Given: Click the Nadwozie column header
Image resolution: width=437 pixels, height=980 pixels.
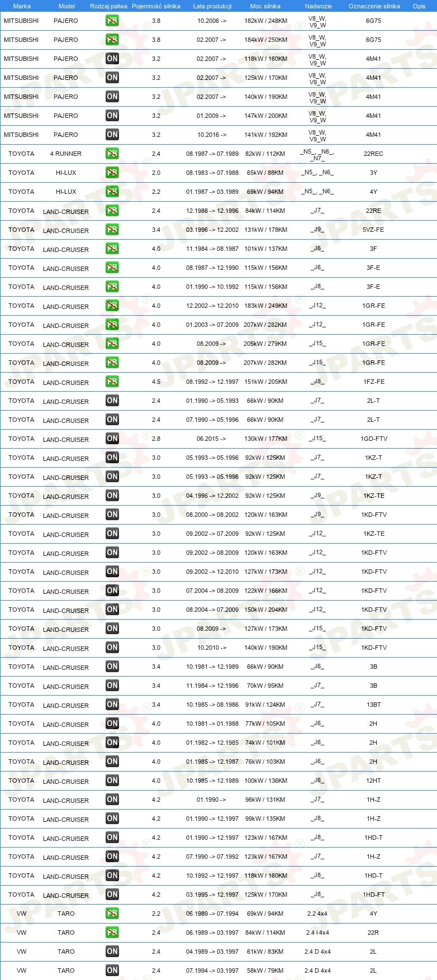Looking at the screenshot, I should coord(319,6).
